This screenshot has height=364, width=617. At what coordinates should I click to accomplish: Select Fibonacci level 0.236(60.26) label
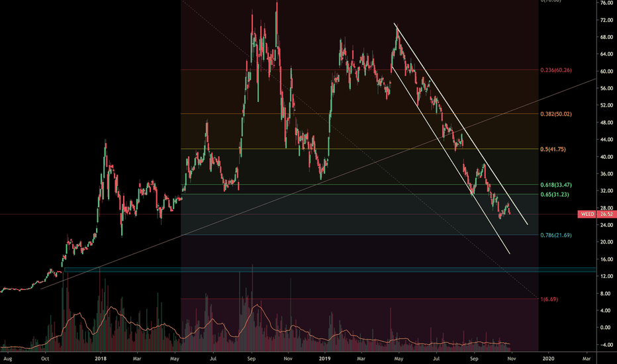pyautogui.click(x=555, y=70)
